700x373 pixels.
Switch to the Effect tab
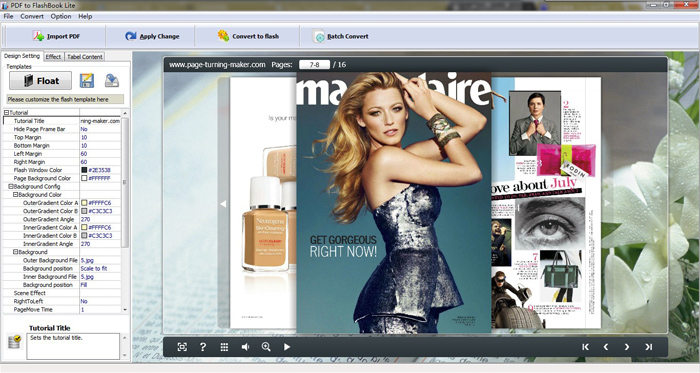(x=53, y=57)
